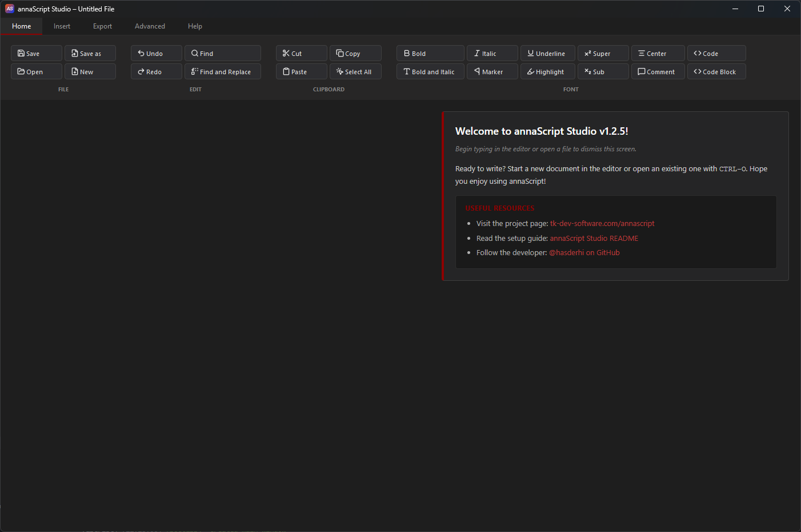
Task: Click the Save button
Action: (x=37, y=53)
